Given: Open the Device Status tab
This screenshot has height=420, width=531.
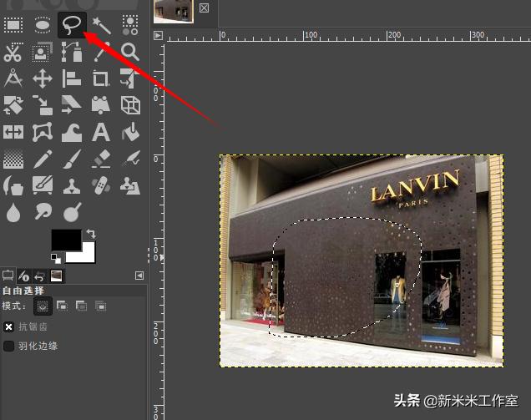Looking at the screenshot, I should click(x=23, y=276).
